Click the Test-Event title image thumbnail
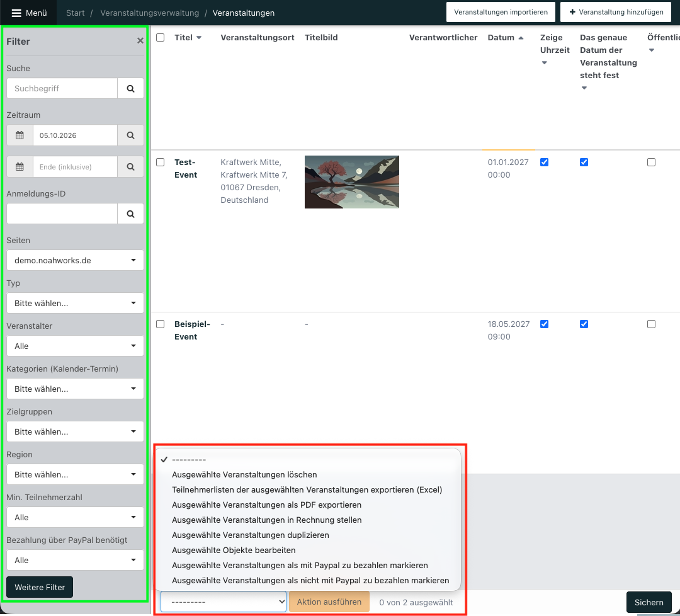Viewport: 680px width, 616px height. tap(352, 182)
